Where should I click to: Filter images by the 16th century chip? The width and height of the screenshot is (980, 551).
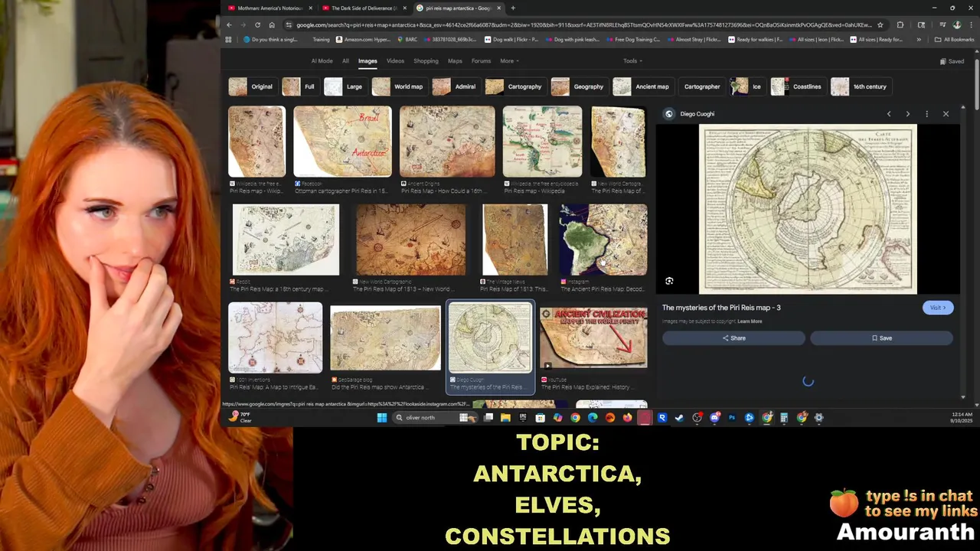pos(860,86)
